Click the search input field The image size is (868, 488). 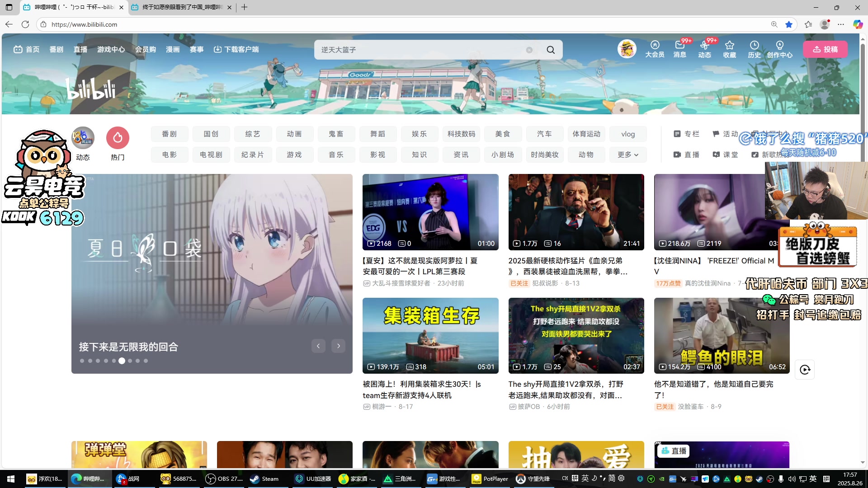[420, 50]
